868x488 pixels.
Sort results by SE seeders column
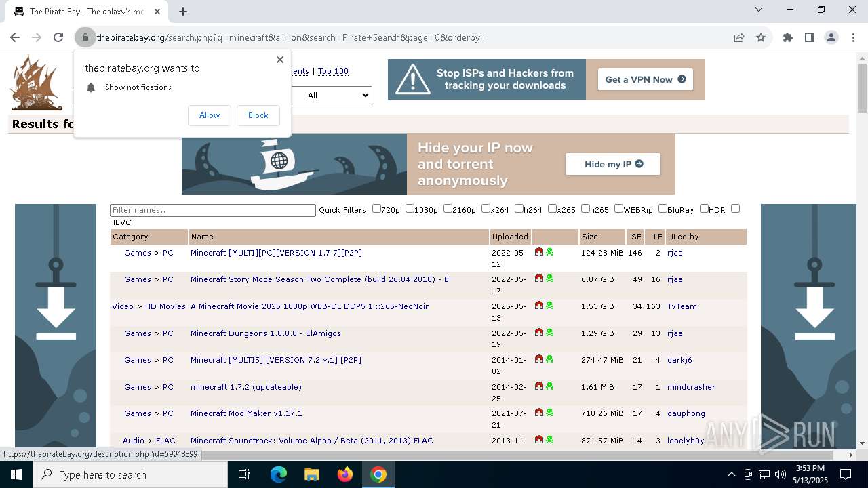coord(636,237)
